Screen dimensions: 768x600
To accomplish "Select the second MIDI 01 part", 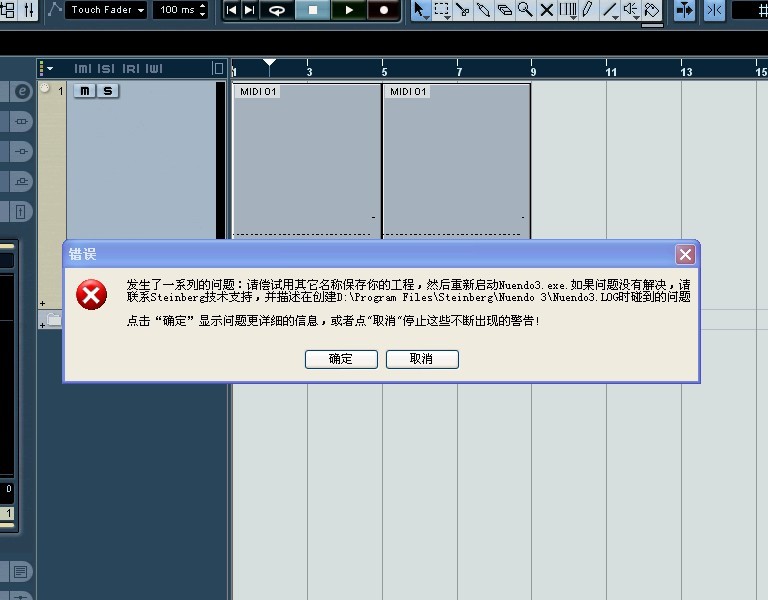I will pyautogui.click(x=456, y=161).
